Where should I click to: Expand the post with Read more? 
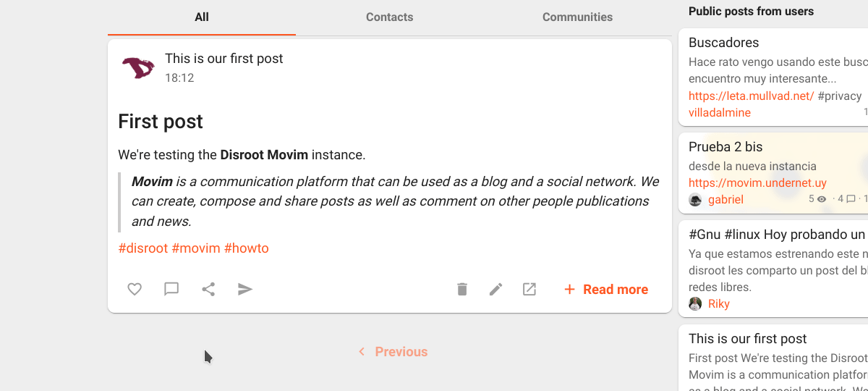tap(606, 290)
